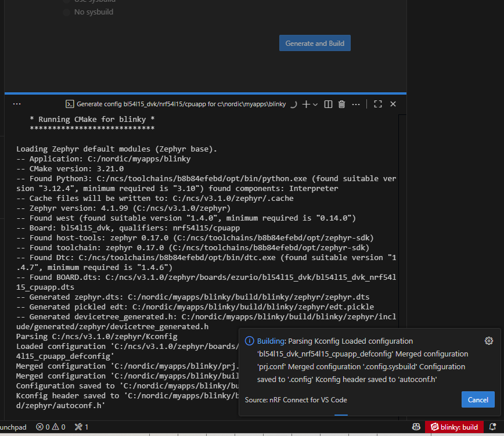The width and height of the screenshot is (504, 436).
Task: Click the Generate and Build button
Action: [315, 44]
